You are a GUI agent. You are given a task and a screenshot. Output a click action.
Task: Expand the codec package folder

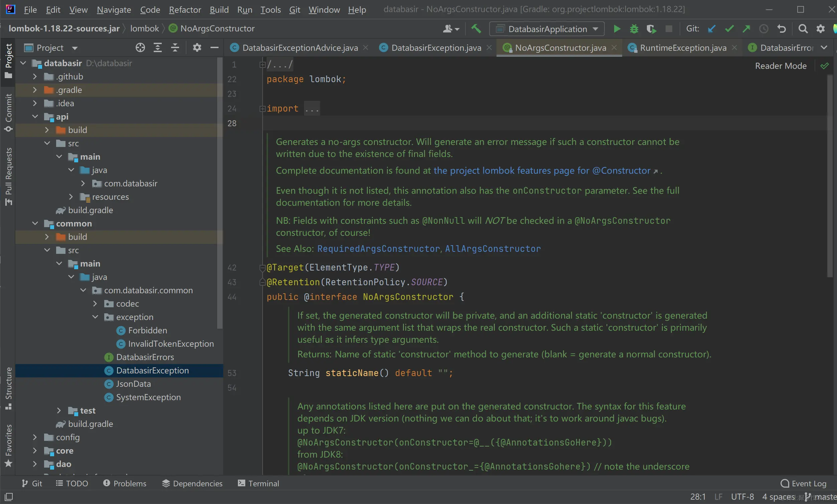click(x=95, y=304)
